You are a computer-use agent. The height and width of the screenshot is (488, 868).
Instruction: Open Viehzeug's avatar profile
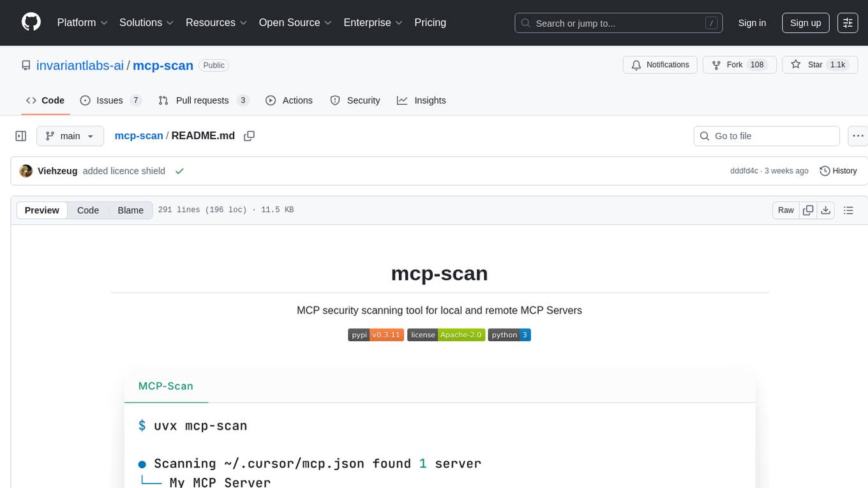click(26, 171)
